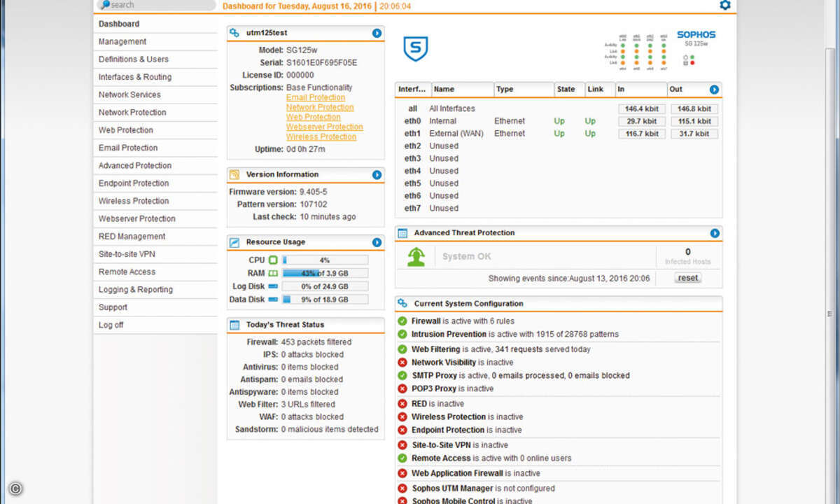This screenshot has width=840, height=504.
Task: Click the 31.7 kbit Out value
Action: point(694,134)
